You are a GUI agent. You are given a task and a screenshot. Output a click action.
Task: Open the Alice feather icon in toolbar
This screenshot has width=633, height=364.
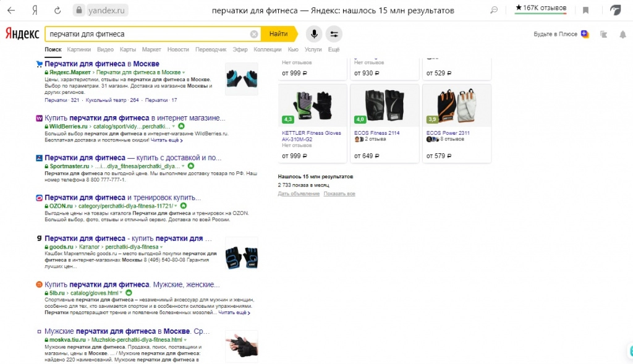coord(615,10)
